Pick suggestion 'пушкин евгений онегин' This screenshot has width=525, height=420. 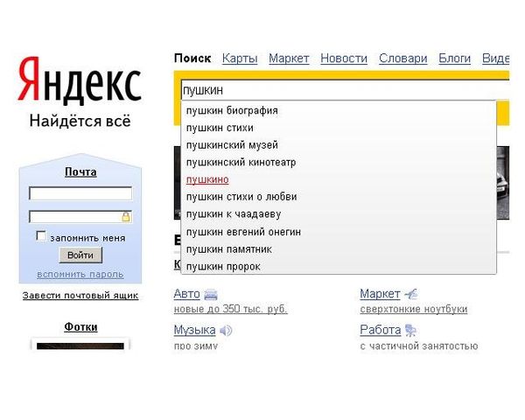(x=339, y=232)
